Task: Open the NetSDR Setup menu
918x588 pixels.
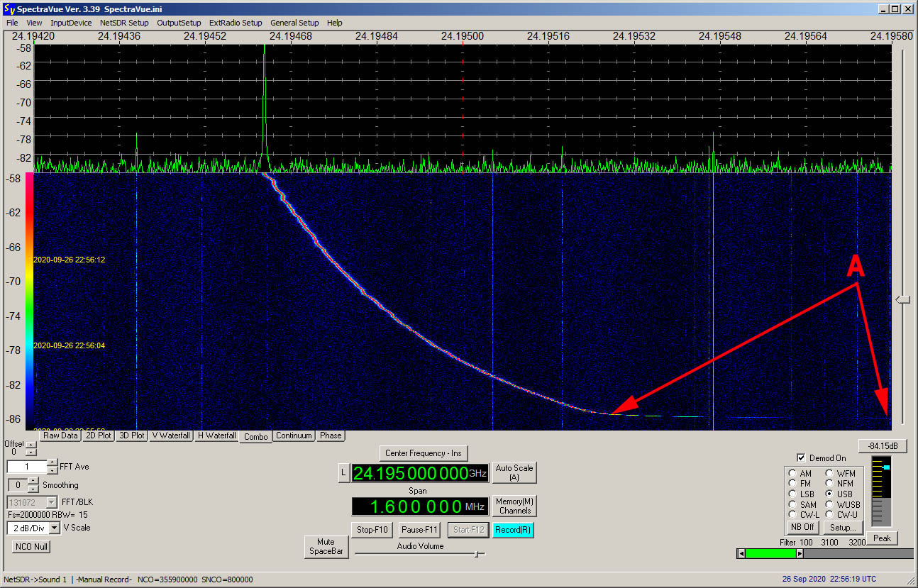Action: pos(124,23)
